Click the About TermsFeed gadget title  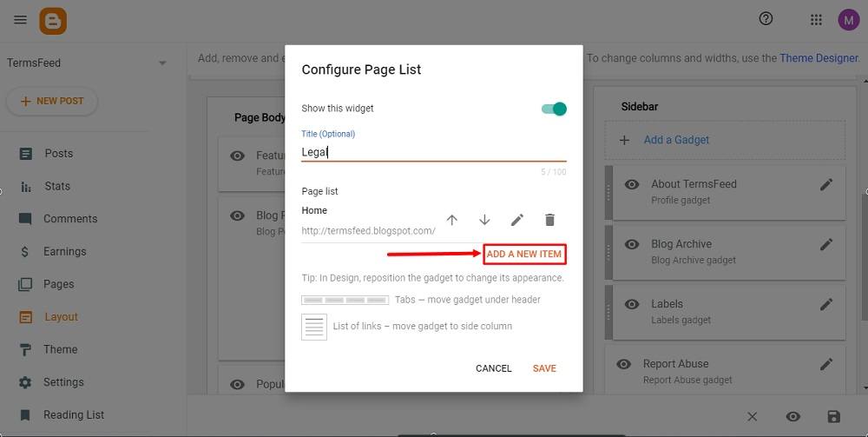point(694,184)
